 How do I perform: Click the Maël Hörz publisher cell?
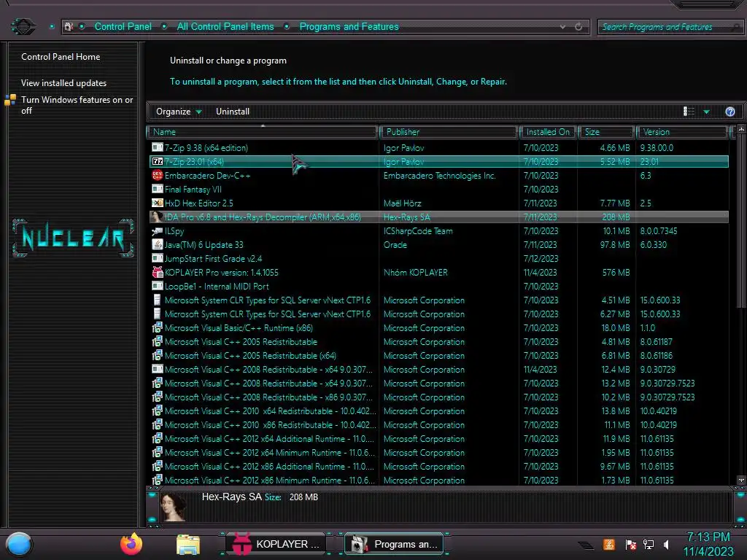(x=403, y=203)
